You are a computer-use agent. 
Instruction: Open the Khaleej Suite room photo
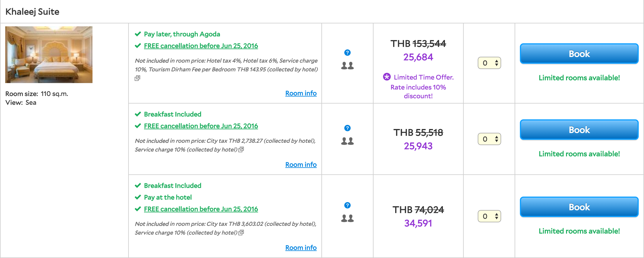click(x=49, y=55)
